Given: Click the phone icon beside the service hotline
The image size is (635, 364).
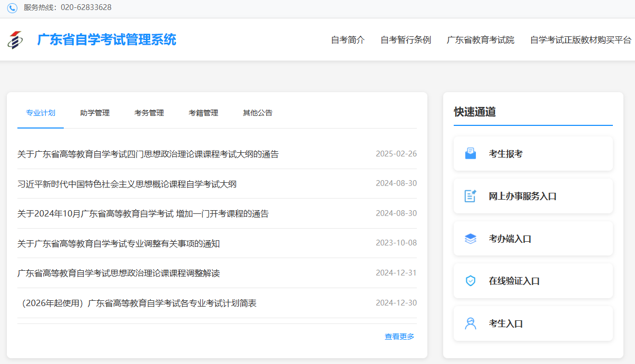Looking at the screenshot, I should [12, 8].
